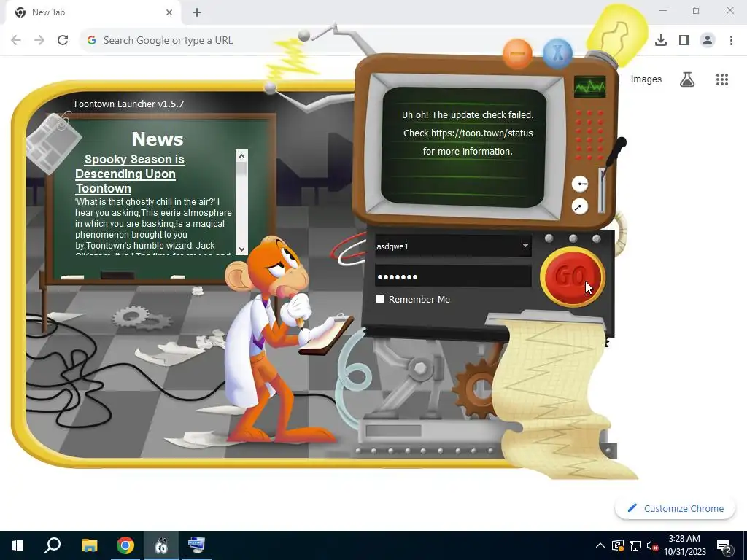Reload the Chrome page
Image resolution: width=747 pixels, height=560 pixels.
63,41
